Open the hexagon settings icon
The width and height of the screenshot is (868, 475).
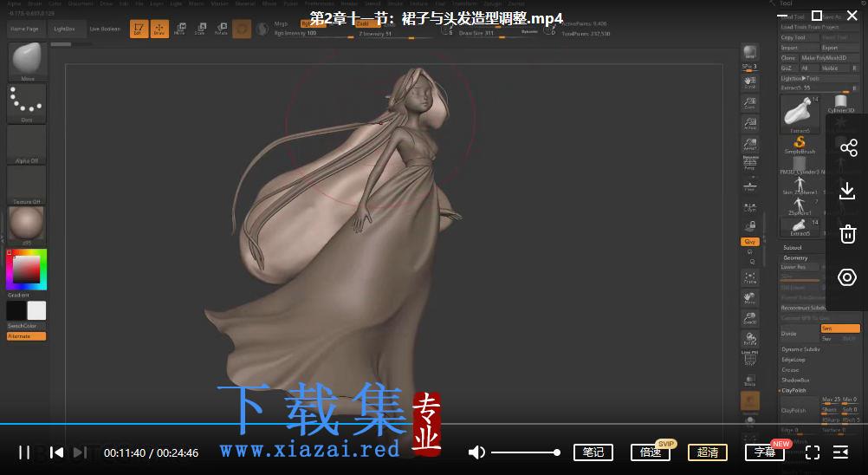pos(847,277)
